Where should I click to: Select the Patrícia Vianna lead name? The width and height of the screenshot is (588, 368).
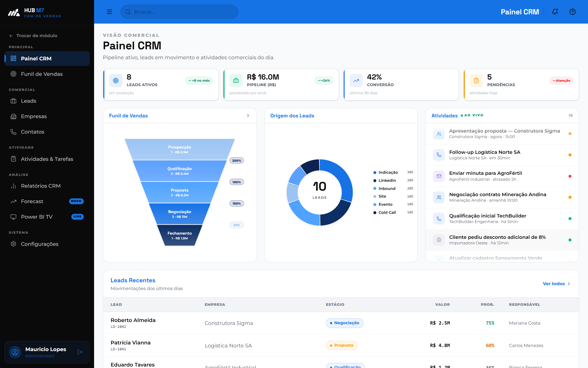tap(130, 342)
